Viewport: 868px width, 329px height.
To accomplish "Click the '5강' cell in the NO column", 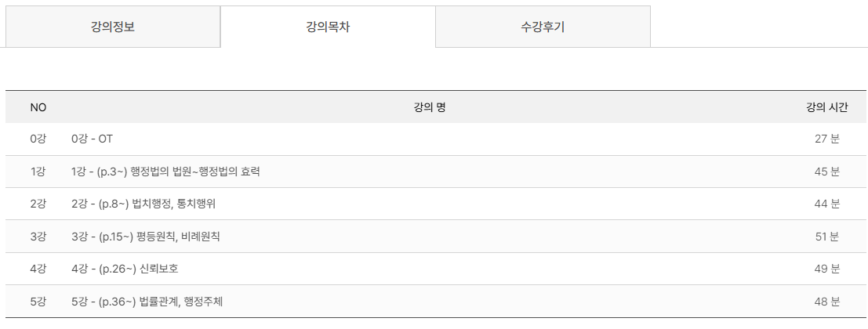I will click(x=38, y=301).
